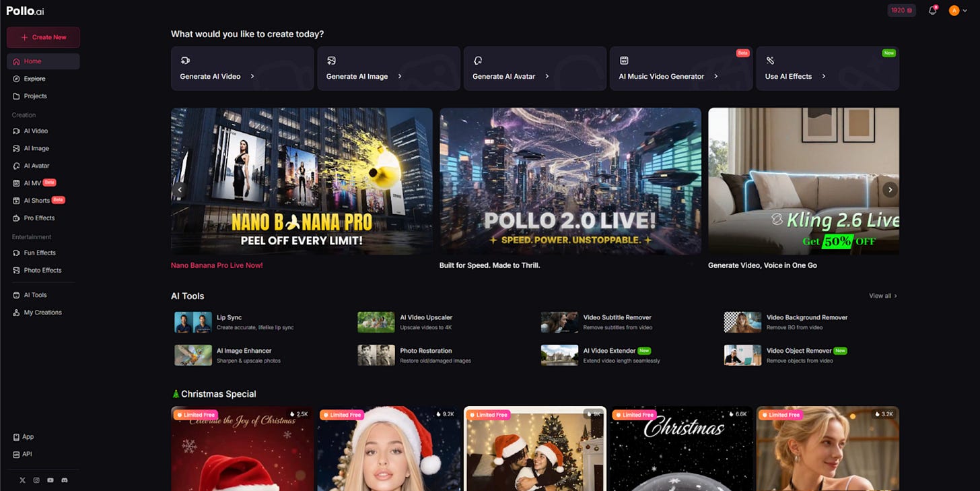Screen dimensions: 980x491
Task: Click the Pro Effects sidebar icon
Action: coord(17,218)
